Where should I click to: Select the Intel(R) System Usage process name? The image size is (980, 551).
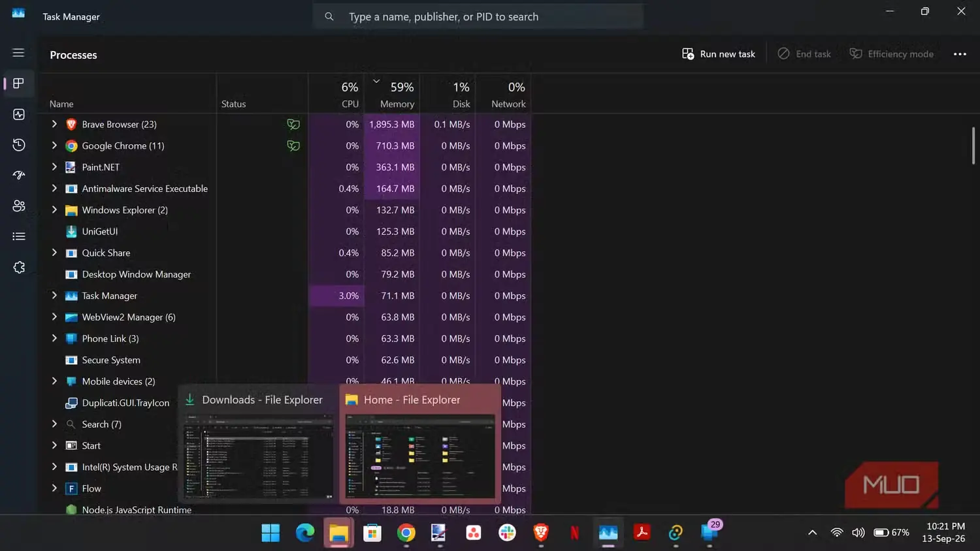point(129,467)
